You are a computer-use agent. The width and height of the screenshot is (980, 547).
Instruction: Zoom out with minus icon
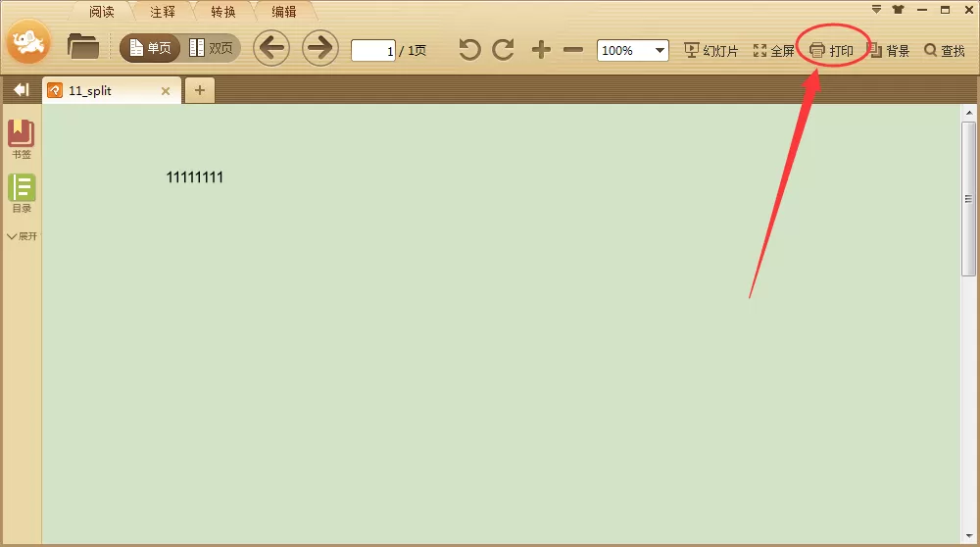pos(573,50)
